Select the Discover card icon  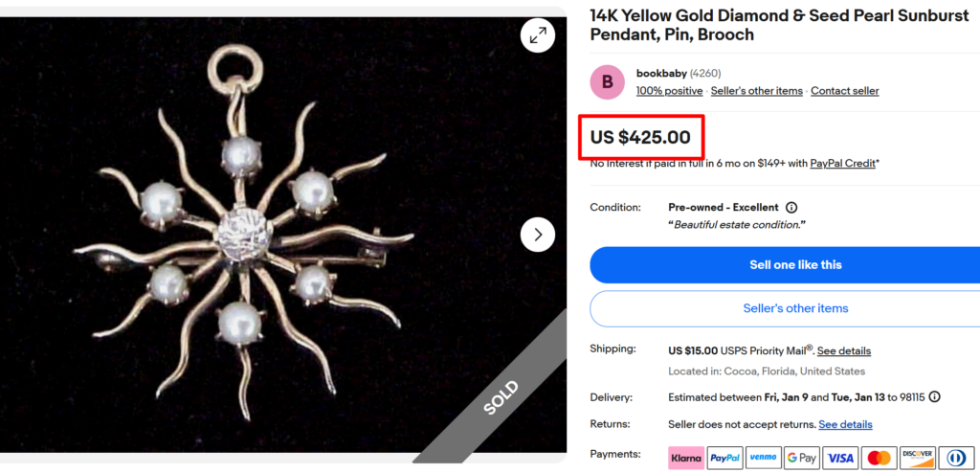pyautogui.click(x=918, y=458)
